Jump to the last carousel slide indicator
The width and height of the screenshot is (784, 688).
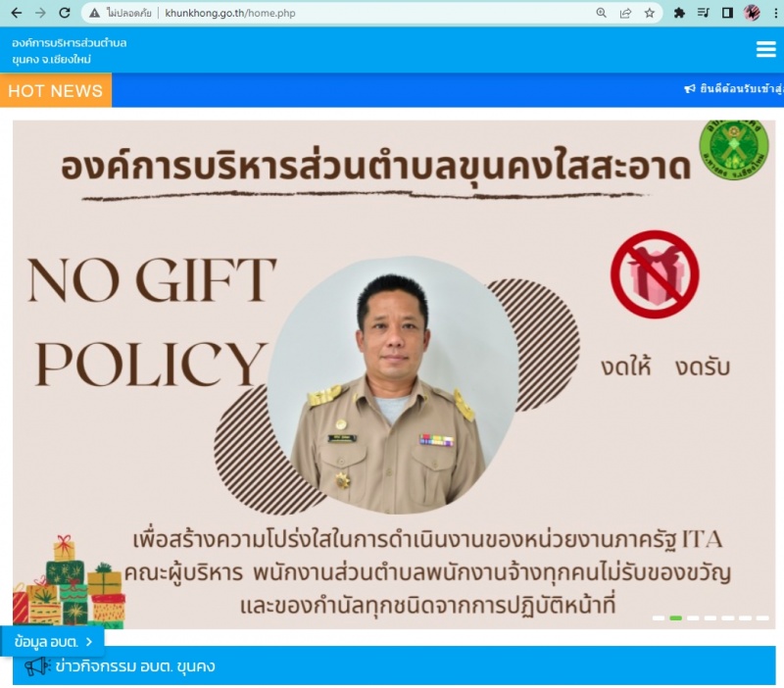coord(762,618)
